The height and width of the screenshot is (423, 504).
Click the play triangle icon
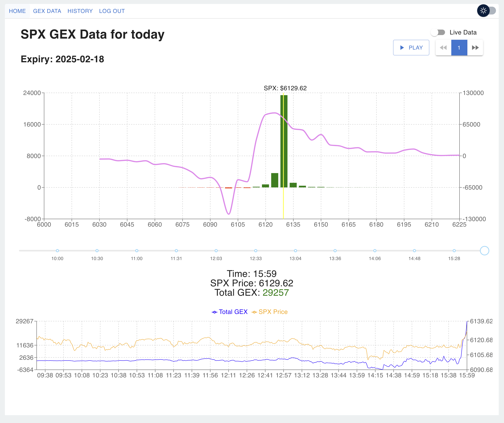(x=402, y=47)
